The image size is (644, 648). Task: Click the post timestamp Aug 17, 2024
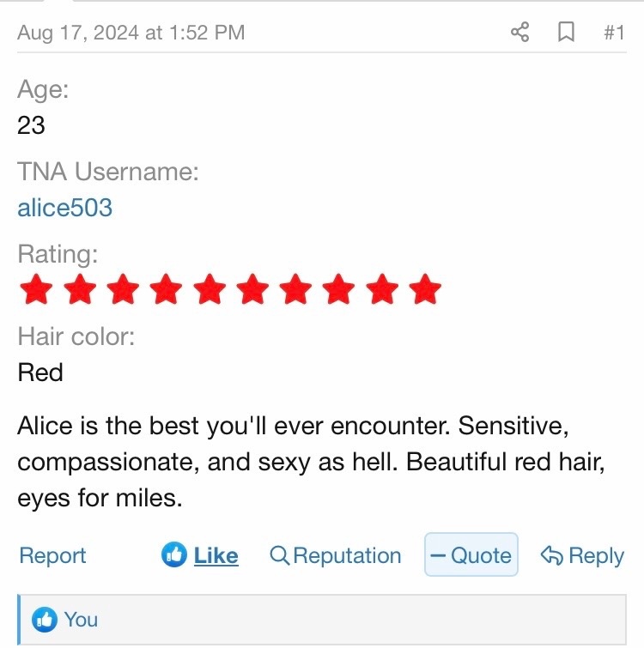click(x=131, y=33)
